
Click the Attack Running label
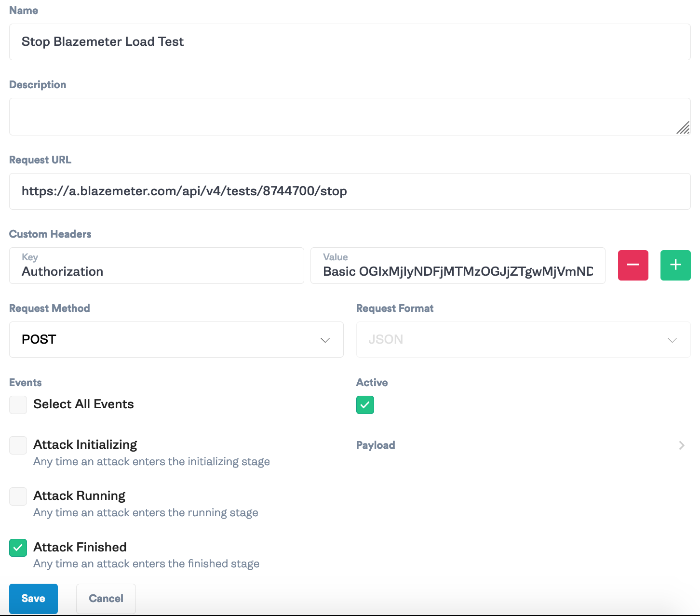[80, 496]
